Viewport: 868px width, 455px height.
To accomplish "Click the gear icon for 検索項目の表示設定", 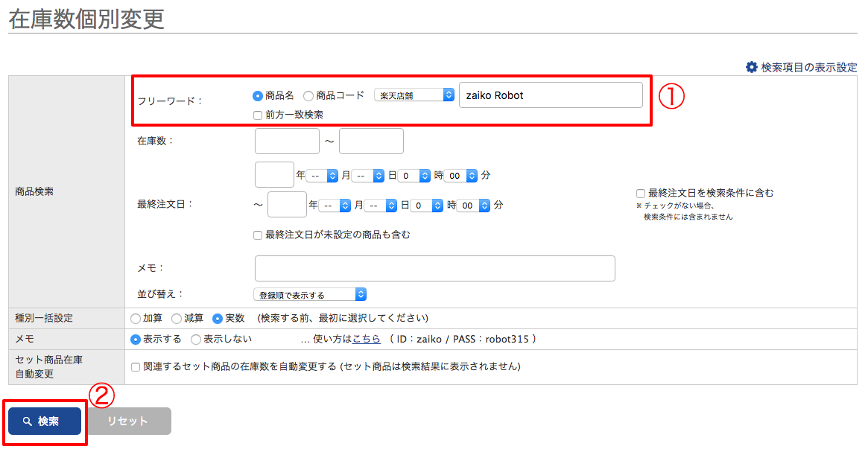I will click(751, 67).
